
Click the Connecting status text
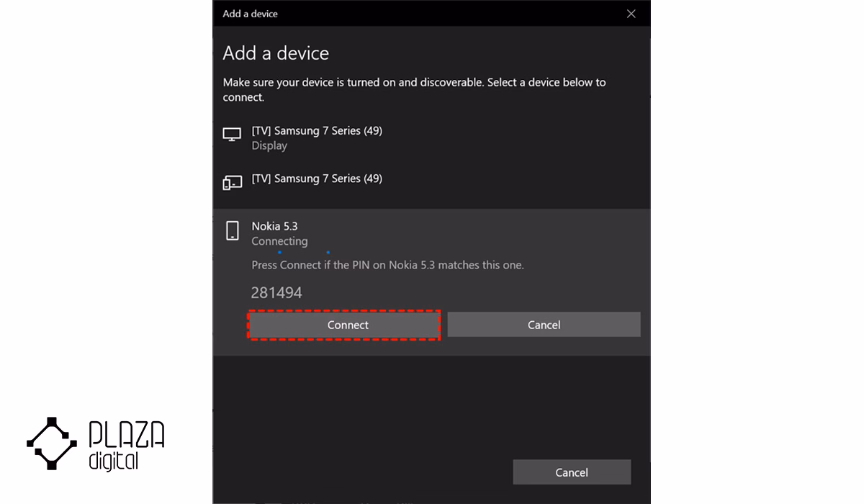coord(279,241)
